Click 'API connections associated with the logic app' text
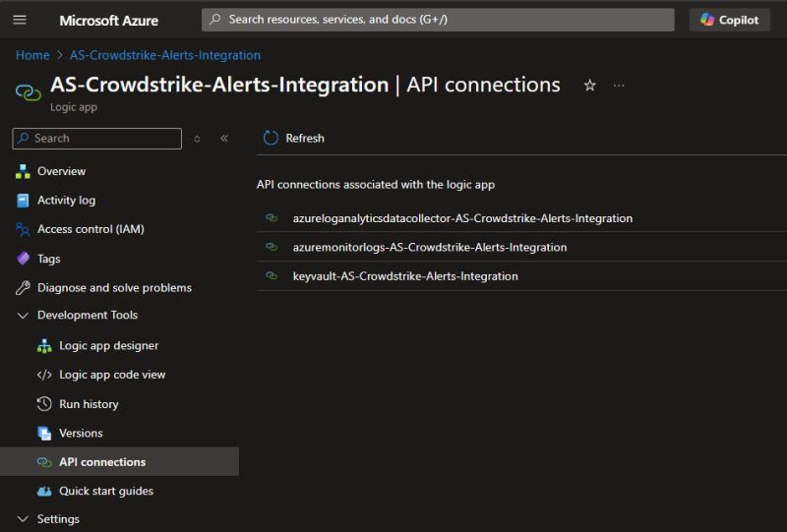The width and height of the screenshot is (787, 532). 376,185
